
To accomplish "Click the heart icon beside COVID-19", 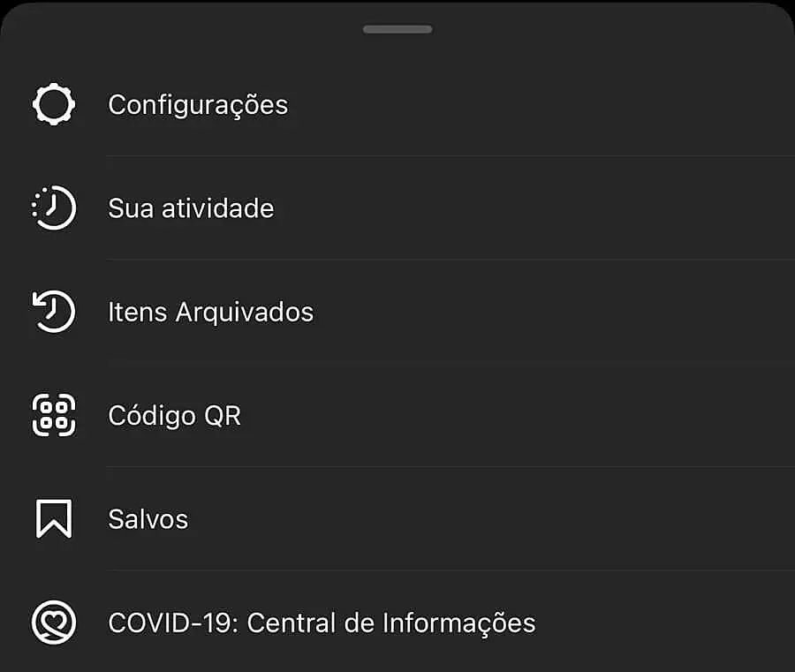I will [54, 623].
